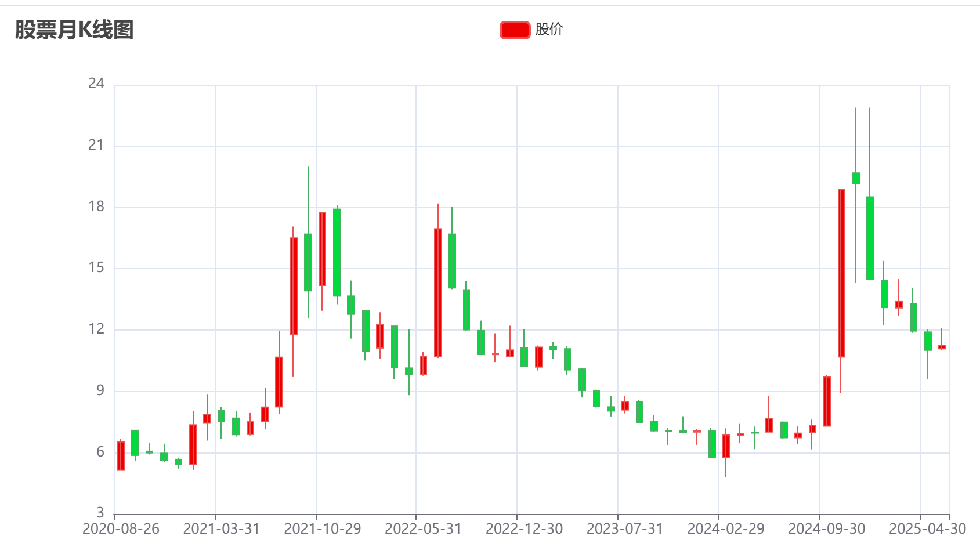Select the x-axis date label 2021-10-29

pos(322,529)
